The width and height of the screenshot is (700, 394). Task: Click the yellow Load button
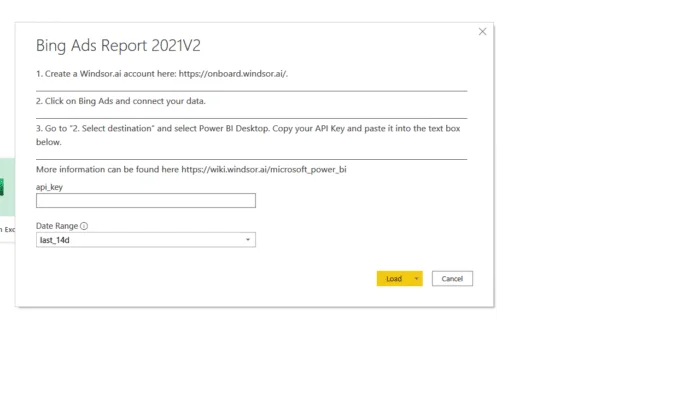(394, 278)
